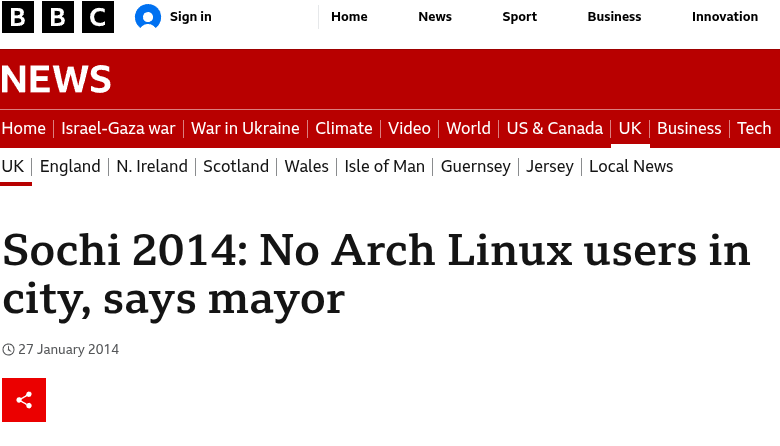Open Israel-Gaza war section
The image size is (780, 446).
[x=118, y=128]
